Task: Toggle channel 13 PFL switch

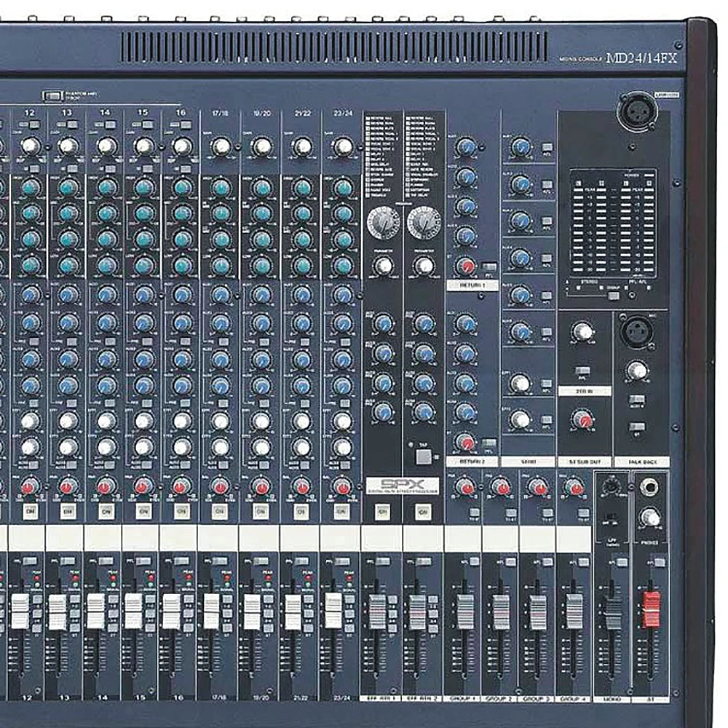Action: pyautogui.click(x=68, y=562)
